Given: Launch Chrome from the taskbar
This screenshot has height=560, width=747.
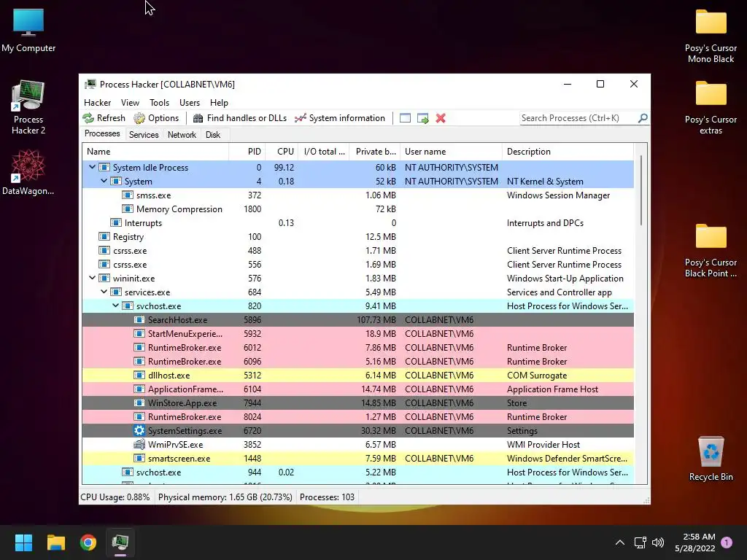Looking at the screenshot, I should pos(88,542).
